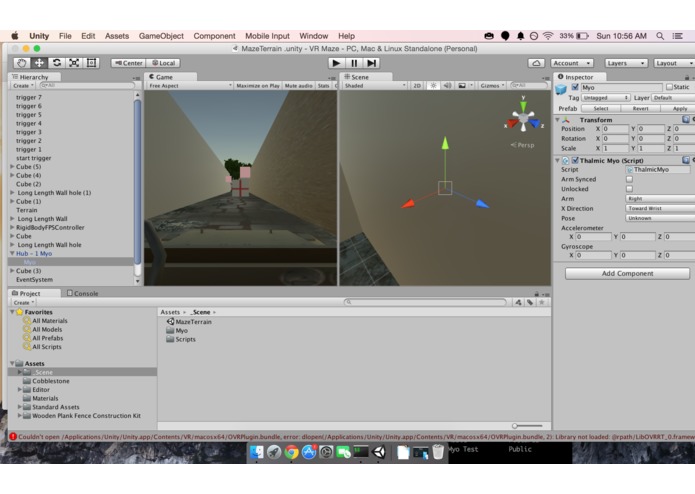Click the search by type icon in Project

(518, 302)
